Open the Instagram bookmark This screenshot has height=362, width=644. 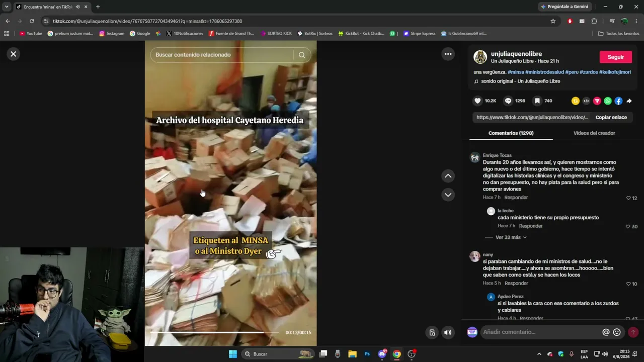click(x=112, y=34)
